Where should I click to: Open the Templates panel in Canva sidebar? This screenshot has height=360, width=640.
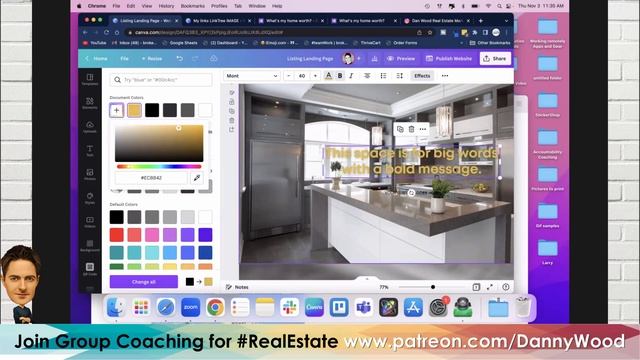tap(90, 79)
